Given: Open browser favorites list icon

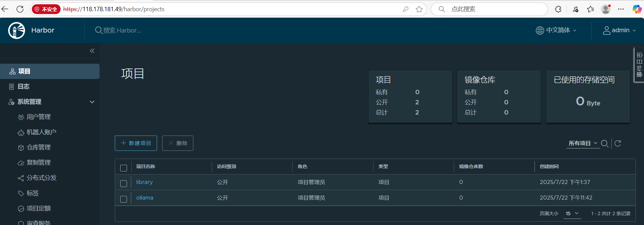Looking at the screenshot, I should point(591,9).
